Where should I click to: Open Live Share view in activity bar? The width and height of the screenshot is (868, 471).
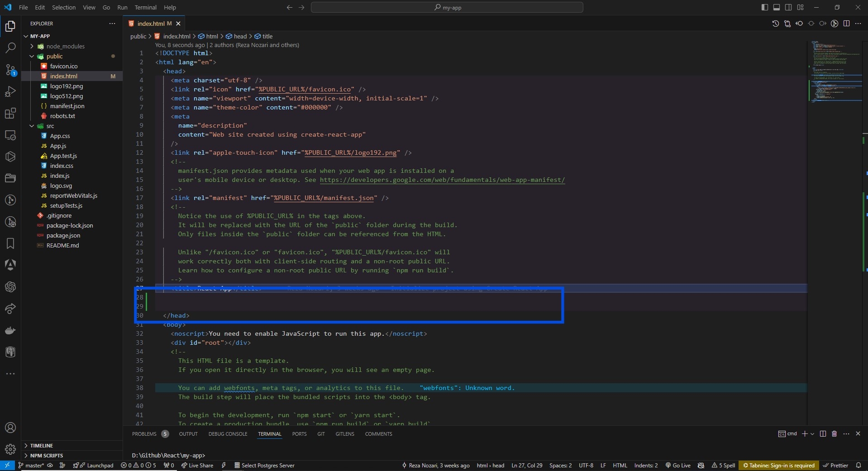pos(10,309)
